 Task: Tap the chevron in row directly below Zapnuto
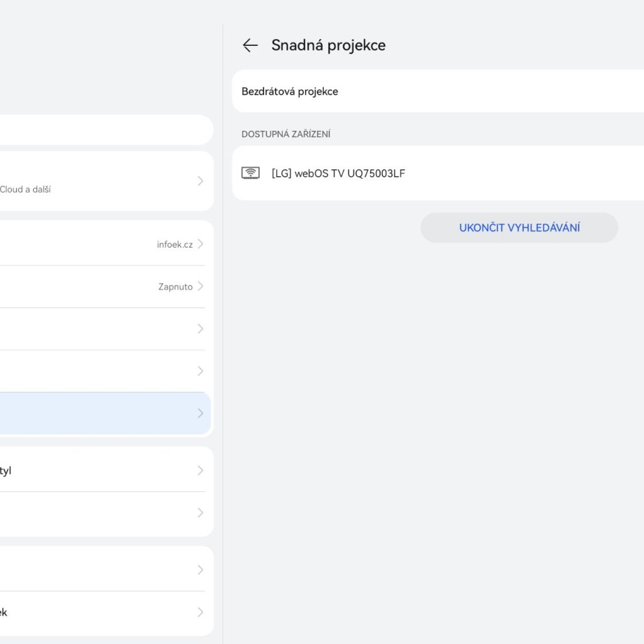point(200,328)
